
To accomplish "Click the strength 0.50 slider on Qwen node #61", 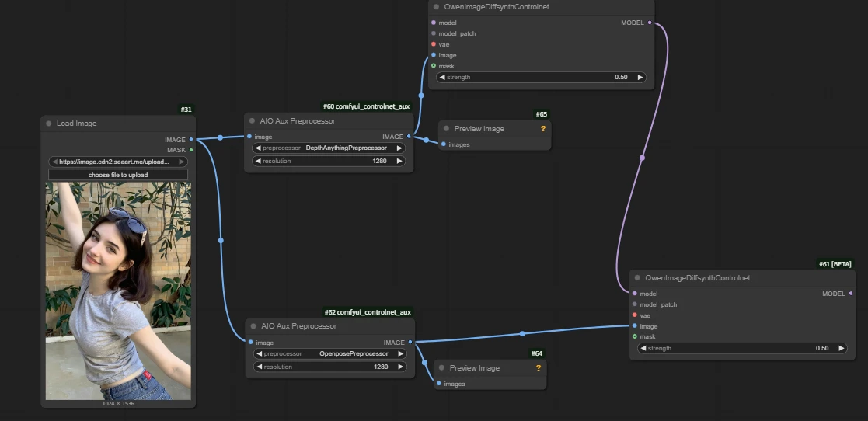I will (742, 348).
